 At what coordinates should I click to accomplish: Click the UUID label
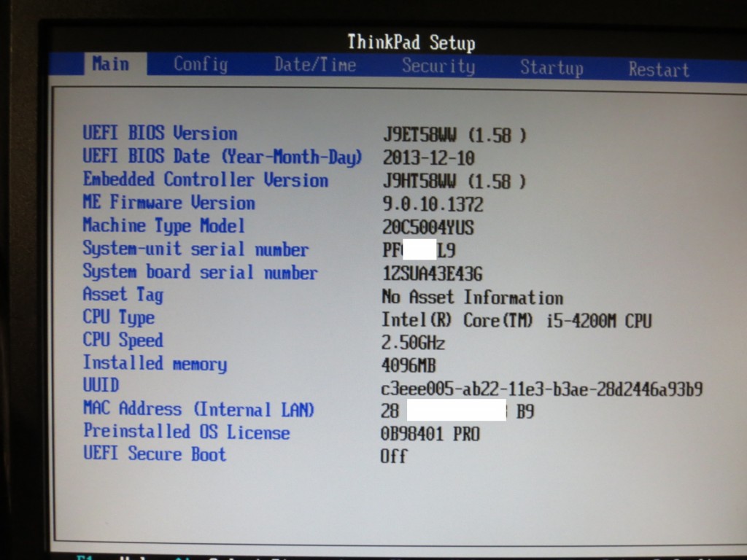pyautogui.click(x=101, y=385)
